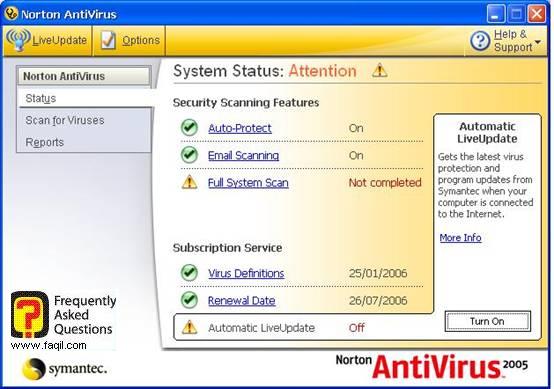Open the Email Scanning link

[x=243, y=155]
